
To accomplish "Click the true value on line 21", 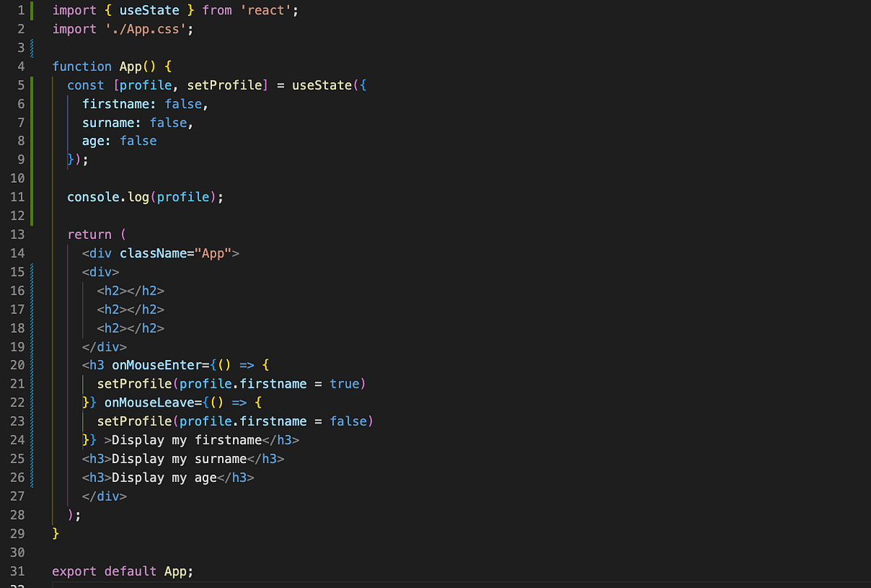I will 345,383.
